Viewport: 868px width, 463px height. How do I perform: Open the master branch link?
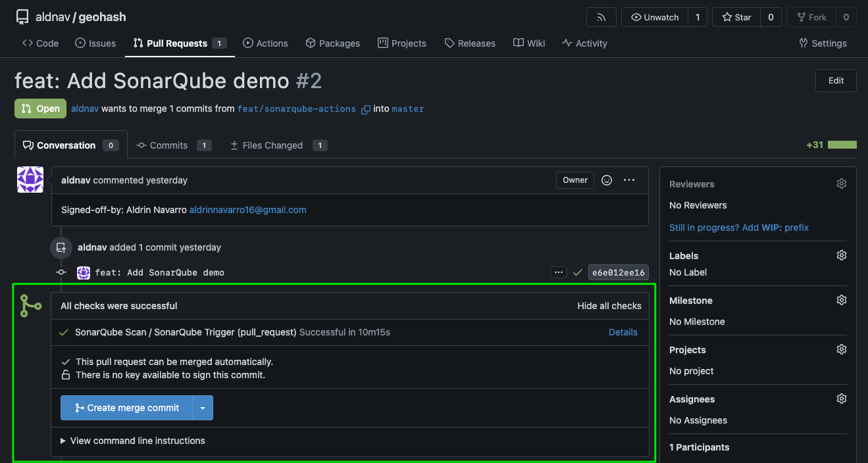click(x=408, y=109)
